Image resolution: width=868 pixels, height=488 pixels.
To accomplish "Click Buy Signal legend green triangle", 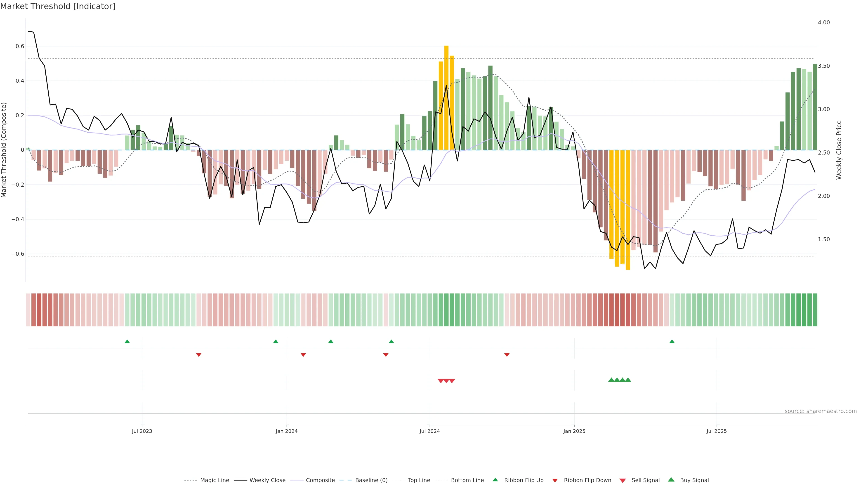I will [x=671, y=480].
